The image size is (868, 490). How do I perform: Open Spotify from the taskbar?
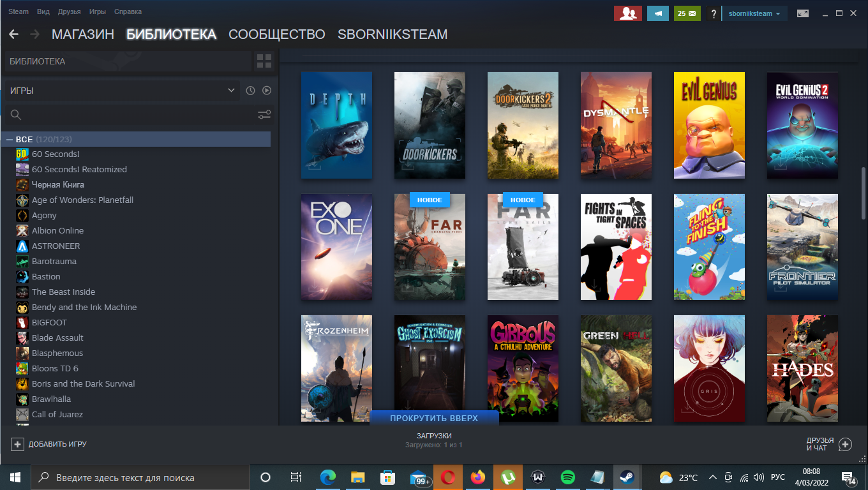[567, 477]
